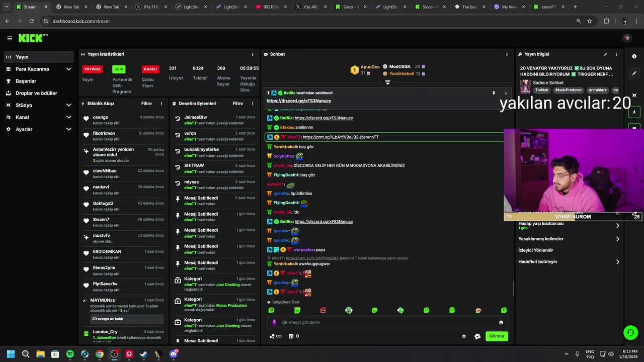Image resolution: width=644 pixels, height=362 pixels.
Task: Unpin message with pinned pin icon
Action: point(494,93)
